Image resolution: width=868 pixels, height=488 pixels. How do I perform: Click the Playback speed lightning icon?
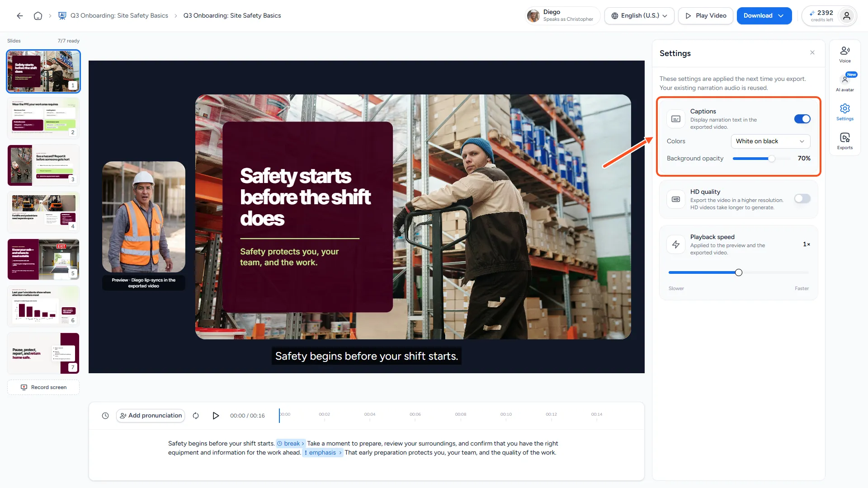676,244
